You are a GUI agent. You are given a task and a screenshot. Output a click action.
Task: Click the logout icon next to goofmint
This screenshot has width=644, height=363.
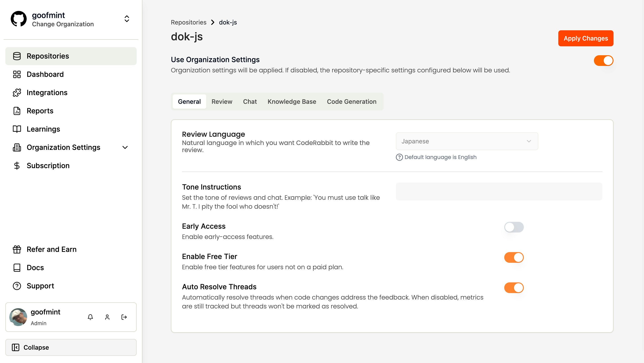pos(124,317)
